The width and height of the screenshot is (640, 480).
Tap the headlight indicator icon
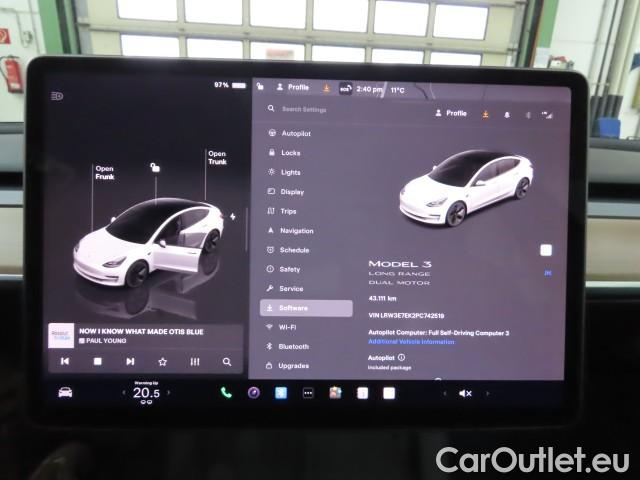[x=57, y=96]
